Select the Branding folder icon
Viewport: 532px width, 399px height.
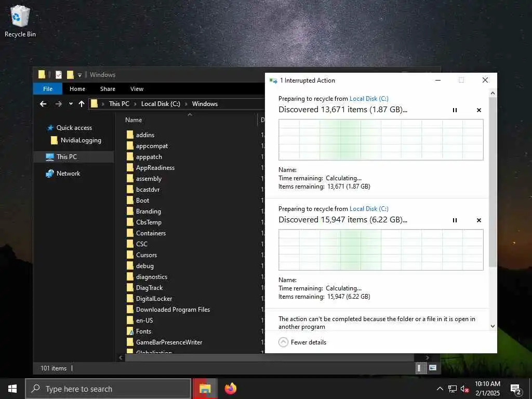coord(130,211)
